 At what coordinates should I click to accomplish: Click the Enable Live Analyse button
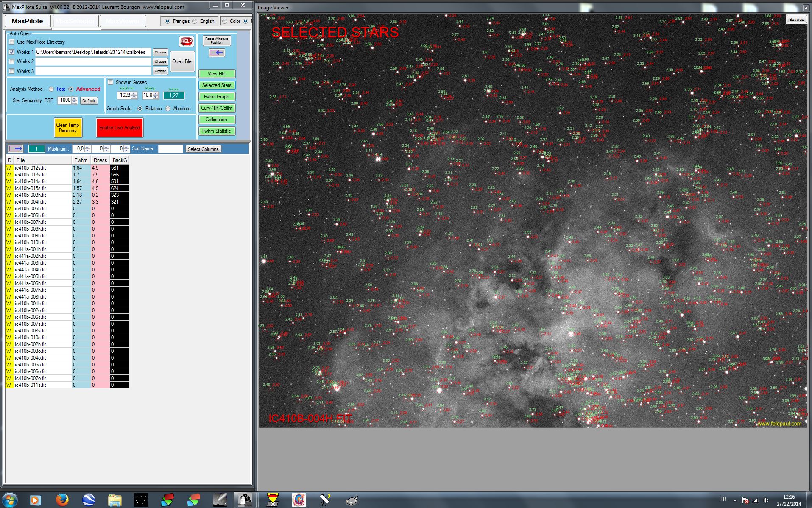point(120,128)
